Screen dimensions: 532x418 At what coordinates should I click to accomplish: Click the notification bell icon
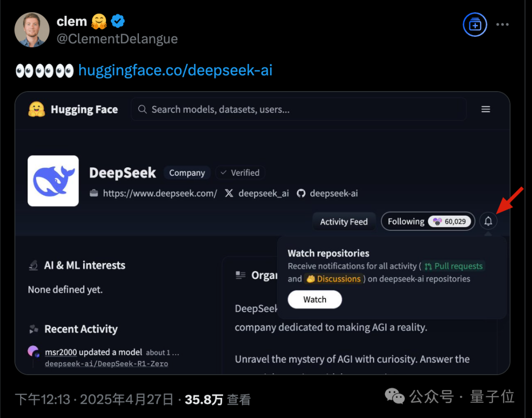point(488,221)
